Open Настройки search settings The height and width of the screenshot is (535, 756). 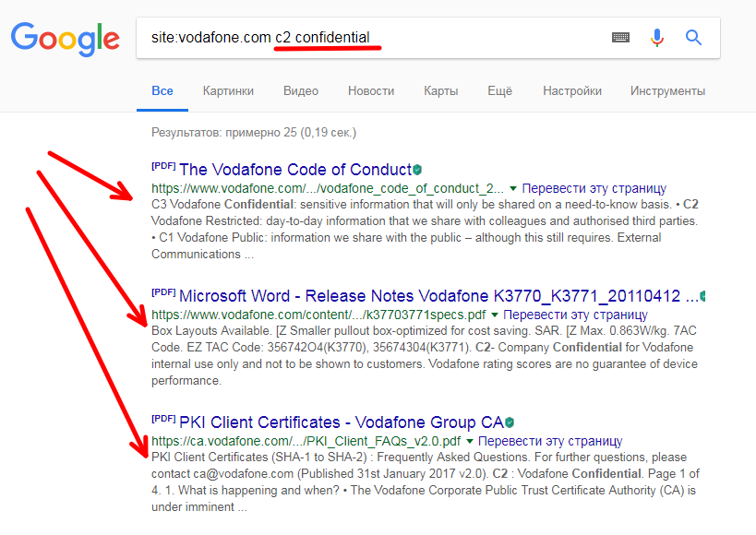[571, 91]
